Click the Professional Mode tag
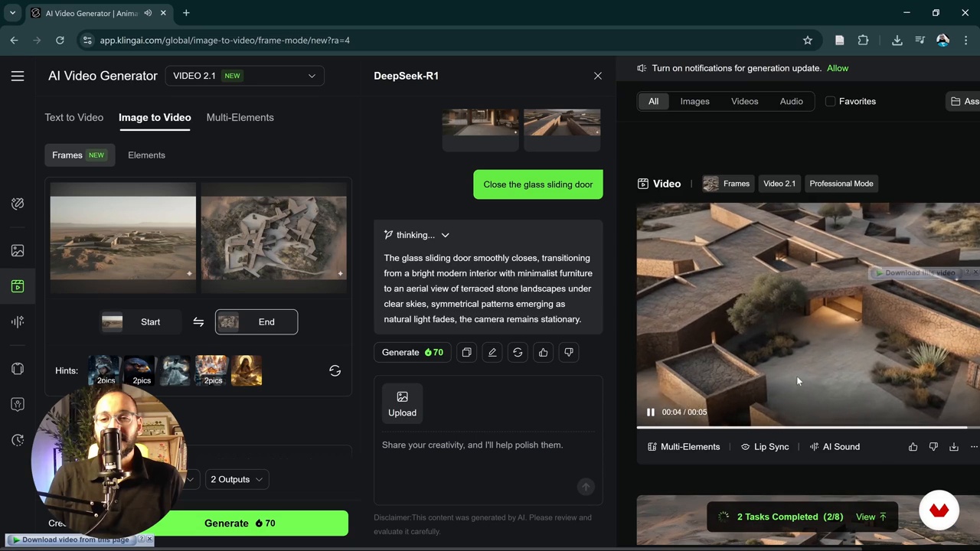The height and width of the screenshot is (551, 980). (841, 184)
